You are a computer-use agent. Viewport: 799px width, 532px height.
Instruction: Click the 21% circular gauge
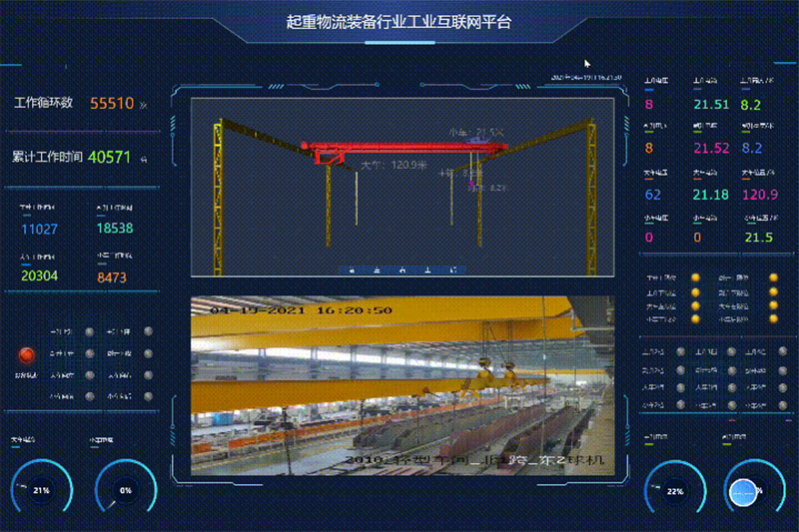coord(42,490)
